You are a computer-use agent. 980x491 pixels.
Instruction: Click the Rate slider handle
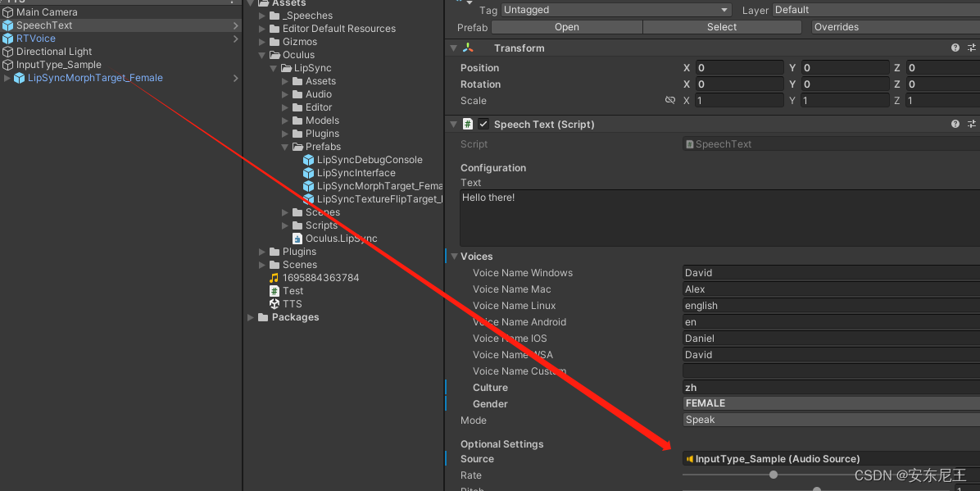click(774, 475)
